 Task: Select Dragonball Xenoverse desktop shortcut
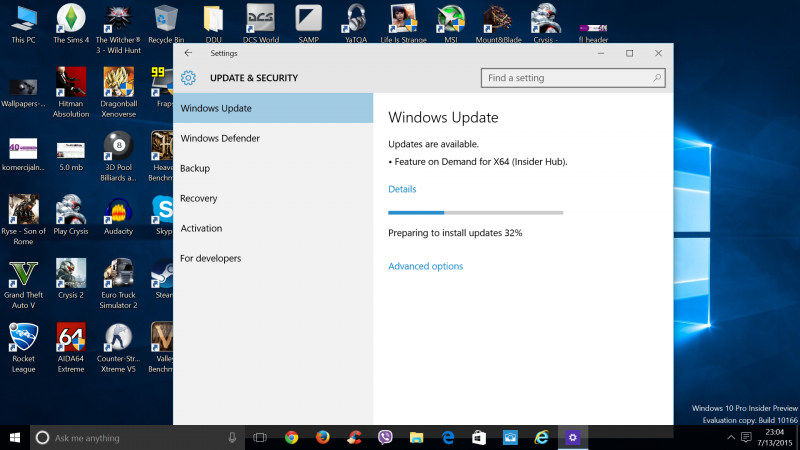[x=118, y=92]
